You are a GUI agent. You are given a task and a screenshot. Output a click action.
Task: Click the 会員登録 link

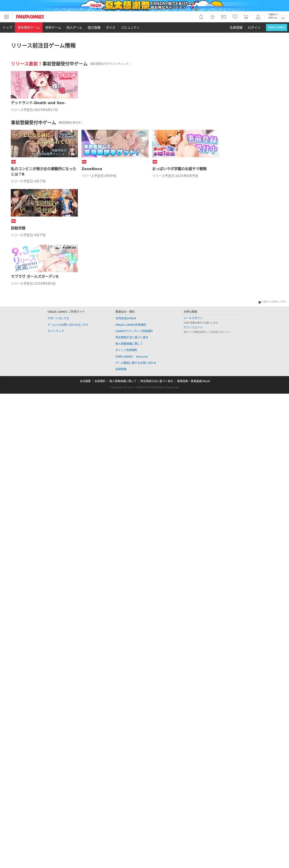pyautogui.click(x=236, y=28)
